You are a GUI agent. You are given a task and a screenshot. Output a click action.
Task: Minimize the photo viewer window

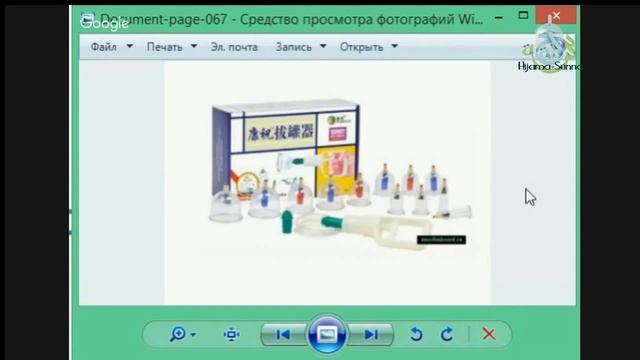point(498,18)
